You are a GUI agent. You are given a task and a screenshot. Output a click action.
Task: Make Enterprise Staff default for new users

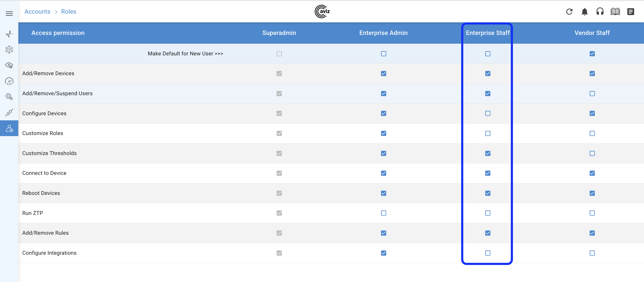point(488,54)
